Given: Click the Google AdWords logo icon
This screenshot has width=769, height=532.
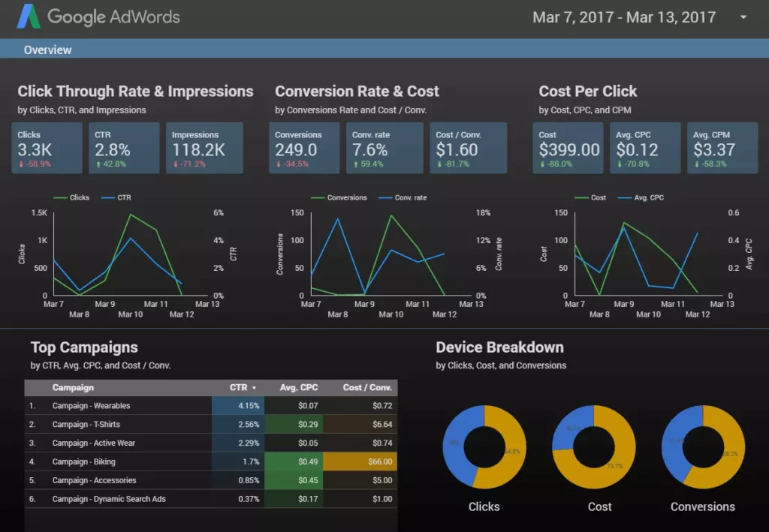Looking at the screenshot, I should [28, 17].
